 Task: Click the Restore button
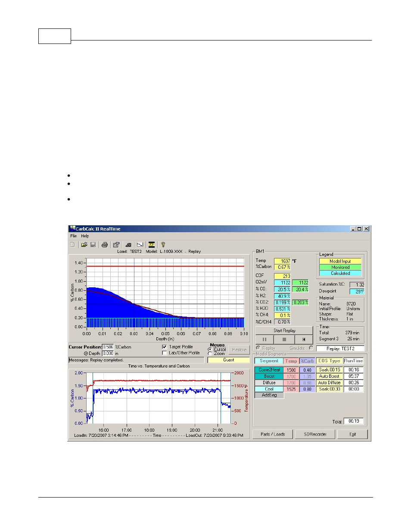tap(239, 350)
